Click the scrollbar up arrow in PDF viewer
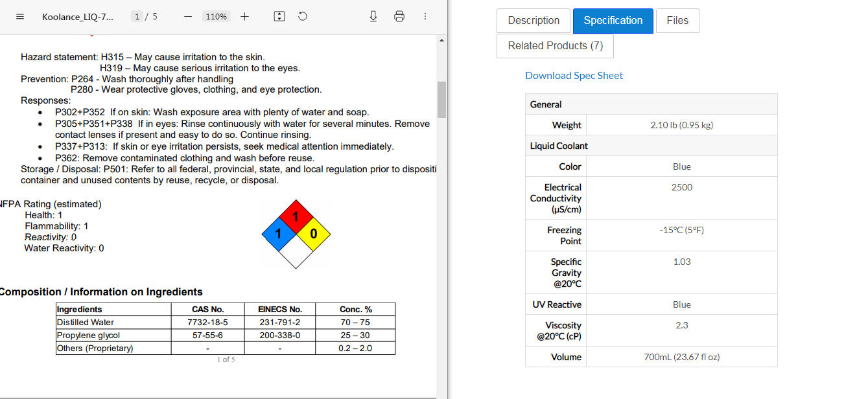Screen dimensions: 868x399 pos(441,40)
